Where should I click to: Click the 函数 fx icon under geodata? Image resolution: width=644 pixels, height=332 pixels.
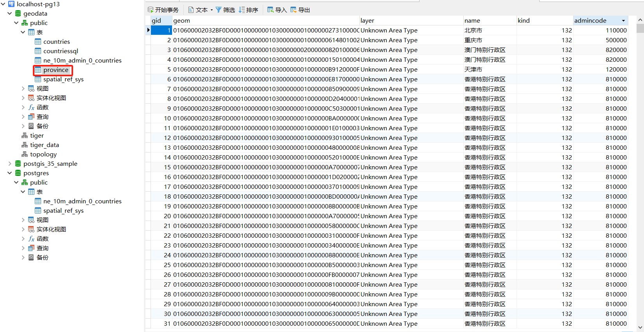pyautogui.click(x=31, y=107)
